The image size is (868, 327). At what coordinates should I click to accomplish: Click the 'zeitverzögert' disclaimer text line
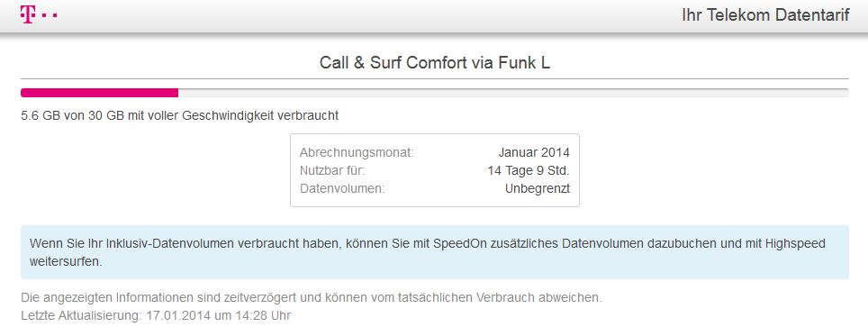[x=312, y=297]
